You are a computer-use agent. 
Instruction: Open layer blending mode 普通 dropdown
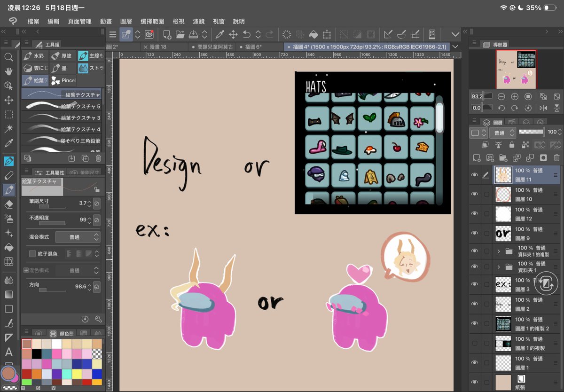tap(502, 133)
